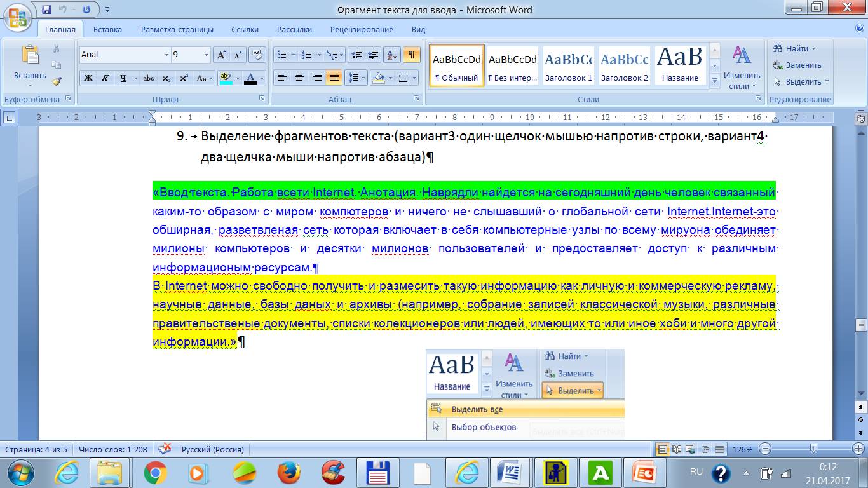The height and width of the screenshot is (488, 868).
Task: Open the font size dropdown
Action: point(206,55)
